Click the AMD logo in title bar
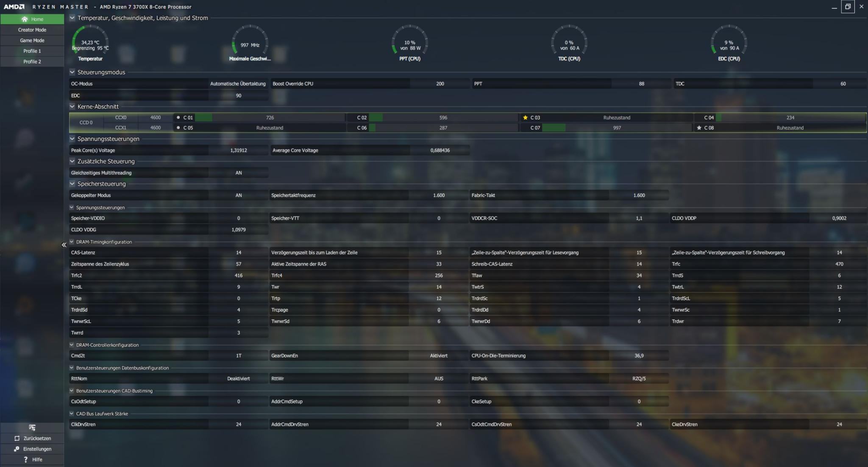The width and height of the screenshot is (868, 467). [14, 7]
